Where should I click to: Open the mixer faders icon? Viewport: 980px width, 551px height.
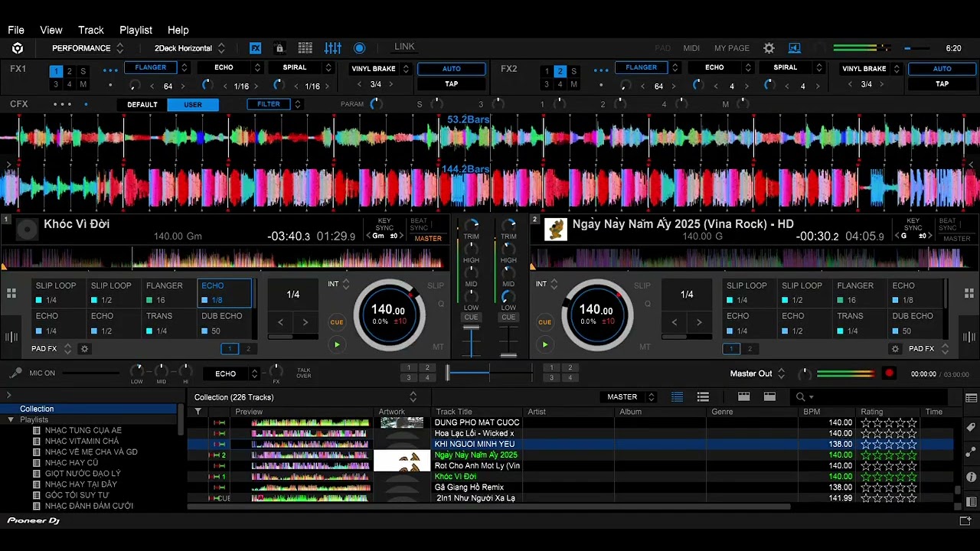pyautogui.click(x=333, y=48)
